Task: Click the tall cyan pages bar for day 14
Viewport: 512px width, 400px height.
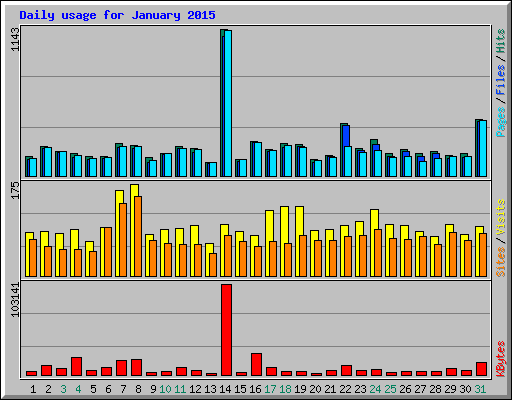Action: tap(228, 103)
